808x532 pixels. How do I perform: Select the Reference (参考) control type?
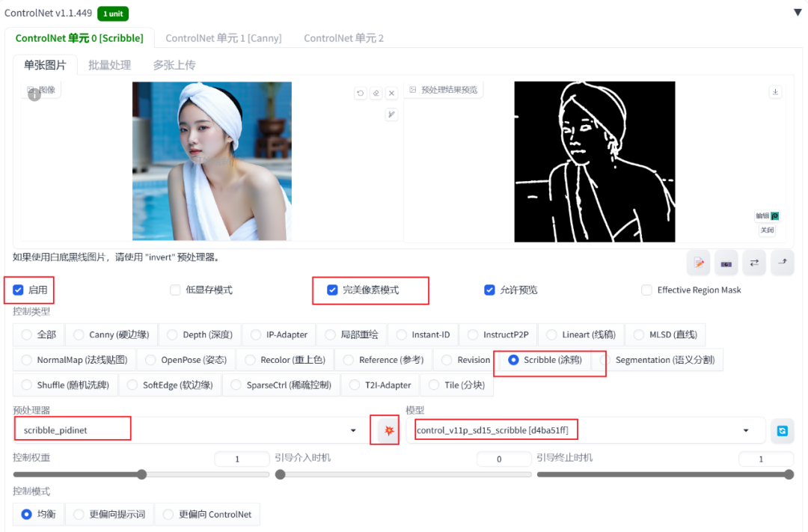(x=383, y=360)
